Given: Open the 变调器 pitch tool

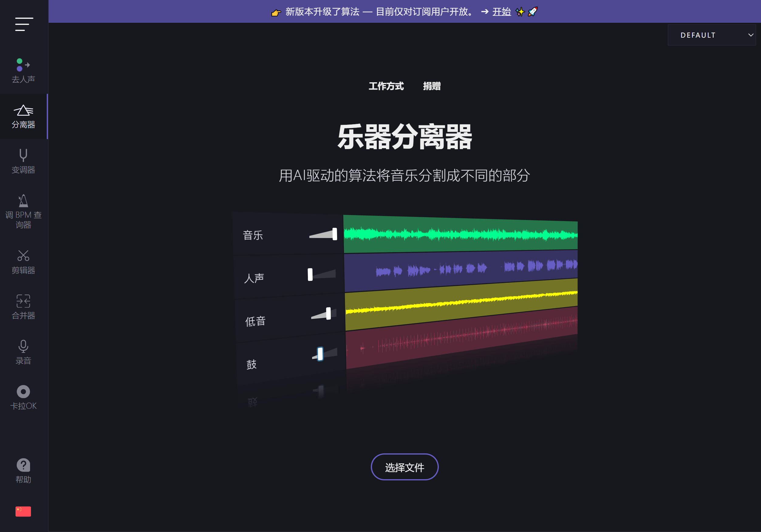Looking at the screenshot, I should pos(23,162).
